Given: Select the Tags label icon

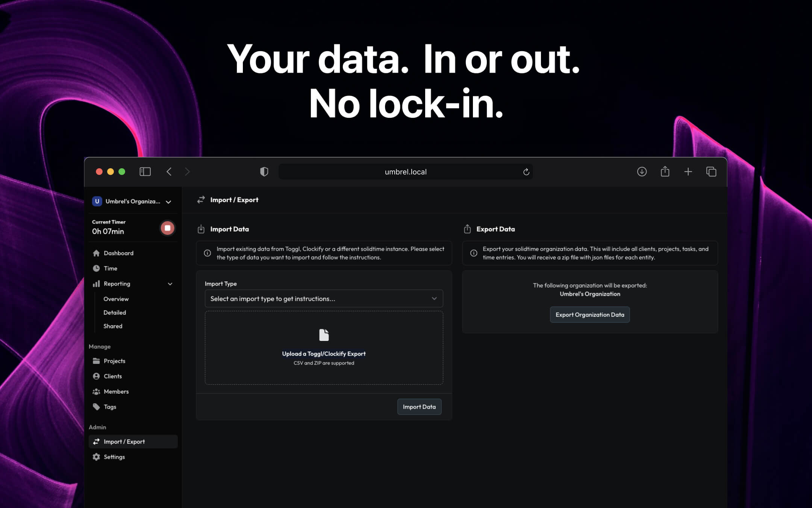Looking at the screenshot, I should (97, 407).
